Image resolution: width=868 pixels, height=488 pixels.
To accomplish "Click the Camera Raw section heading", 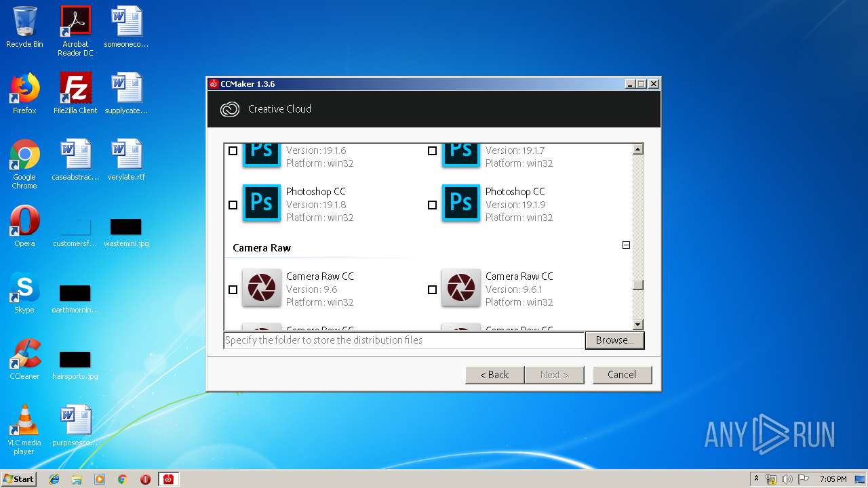I will coord(262,248).
